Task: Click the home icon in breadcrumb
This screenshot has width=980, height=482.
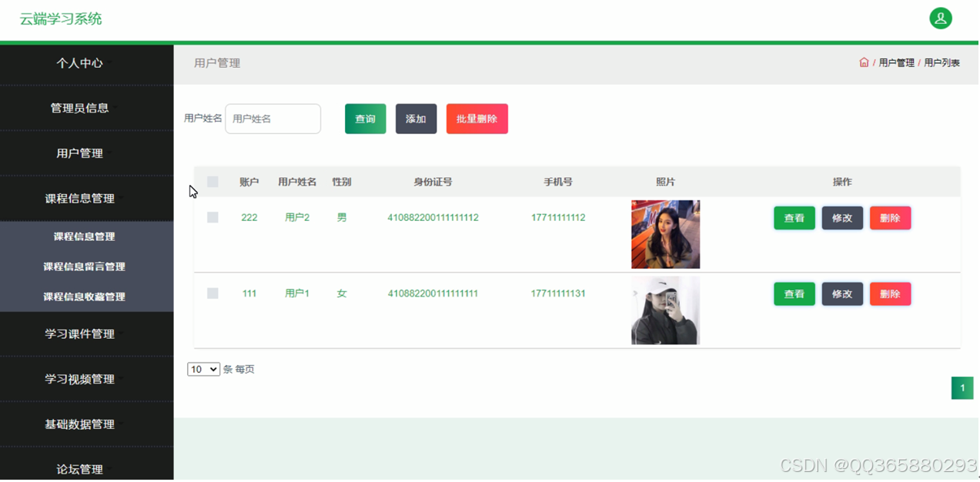Action: tap(864, 62)
